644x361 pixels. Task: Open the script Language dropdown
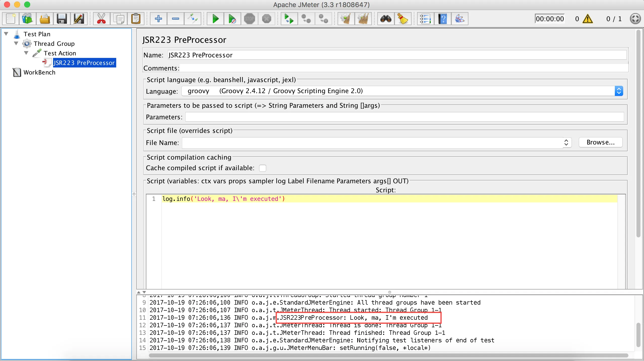pos(619,91)
